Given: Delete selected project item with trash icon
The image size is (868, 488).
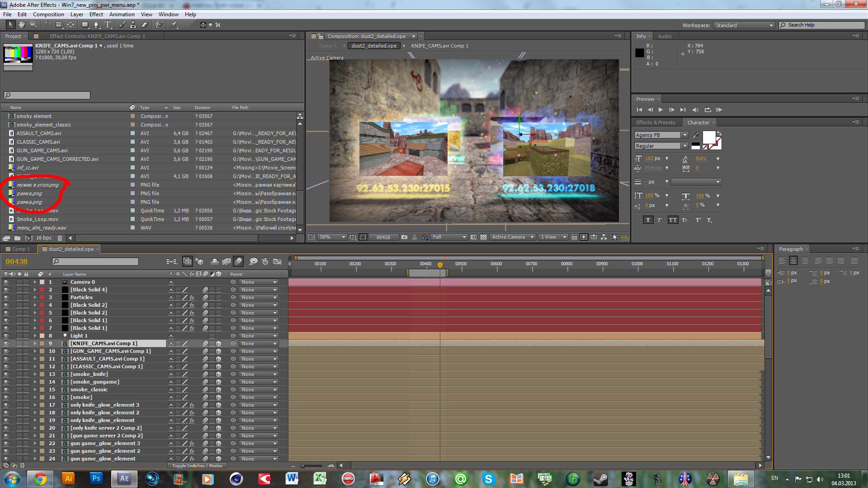Looking at the screenshot, I should tap(60, 238).
